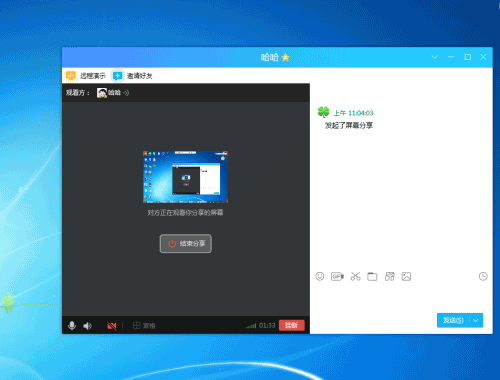Switch to grid layout view (宫格)

coord(144,325)
